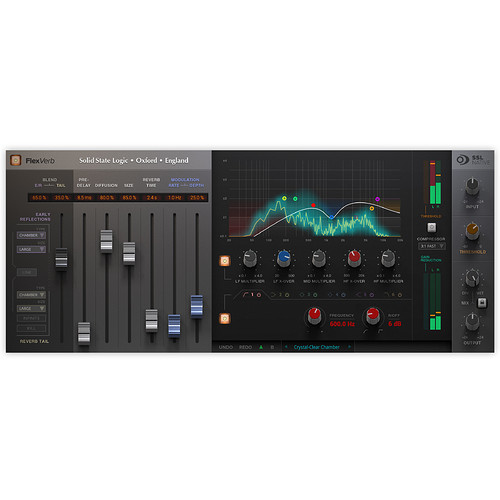Click the orange THRESHOLD knob

pyautogui.click(x=472, y=230)
